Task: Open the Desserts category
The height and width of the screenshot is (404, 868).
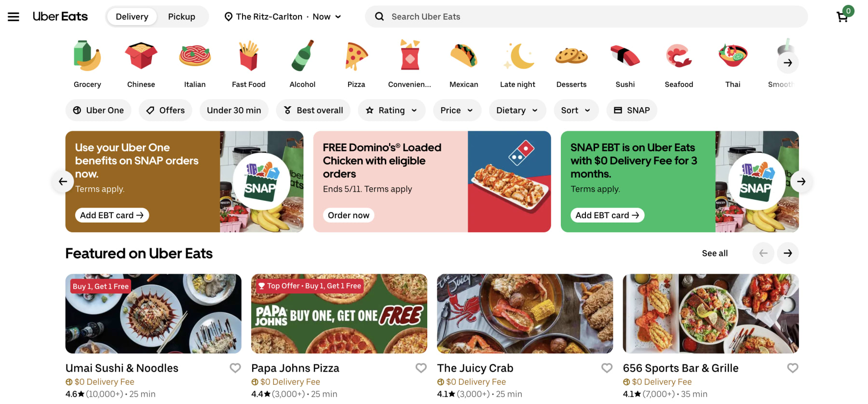Action: 571,63
